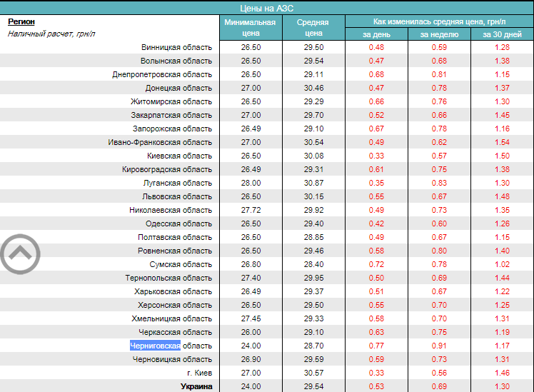Image resolution: width=534 pixels, height=392 pixels.
Task: Click Черкасская область minimum price 26.00
Action: coord(251,332)
